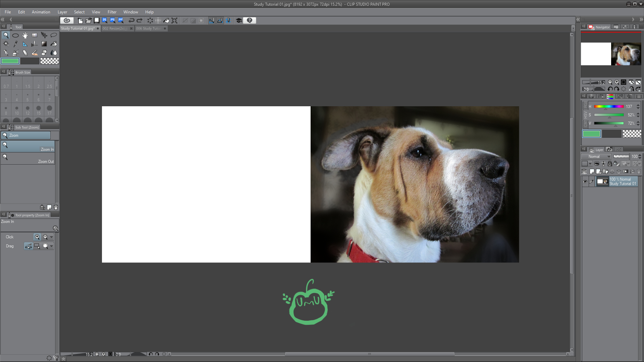Toggle Snap to Ruler in command bar
This screenshot has width=644, height=362.
click(212, 20)
